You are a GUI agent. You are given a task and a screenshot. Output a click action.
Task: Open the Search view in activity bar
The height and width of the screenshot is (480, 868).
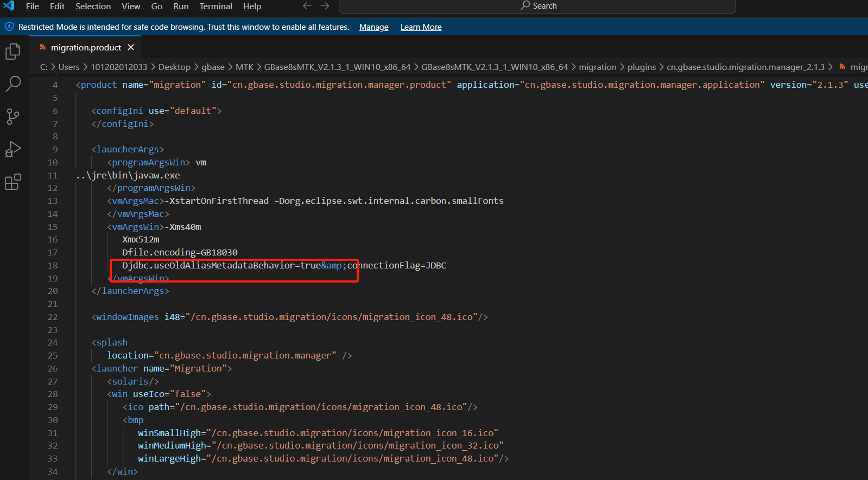[x=13, y=84]
